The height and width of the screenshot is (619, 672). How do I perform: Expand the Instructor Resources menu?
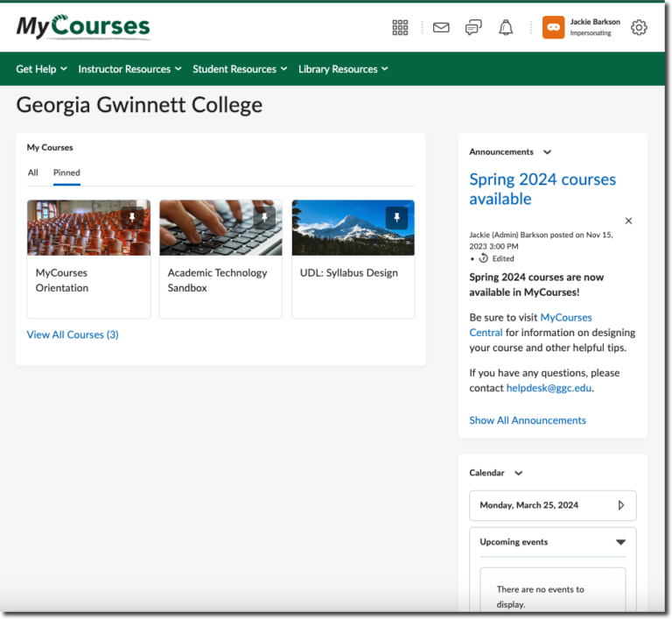click(x=129, y=69)
